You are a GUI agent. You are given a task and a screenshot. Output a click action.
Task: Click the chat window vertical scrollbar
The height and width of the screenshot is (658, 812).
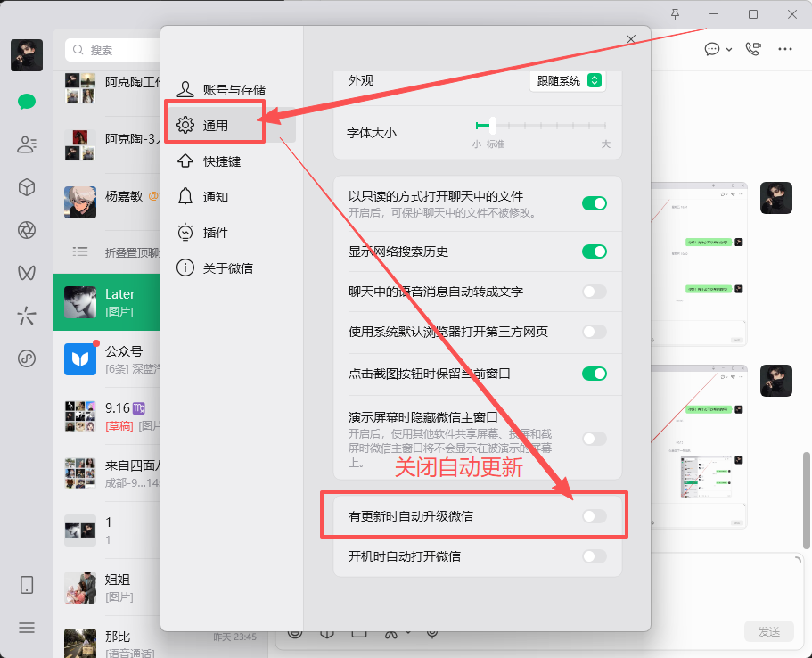[807, 500]
